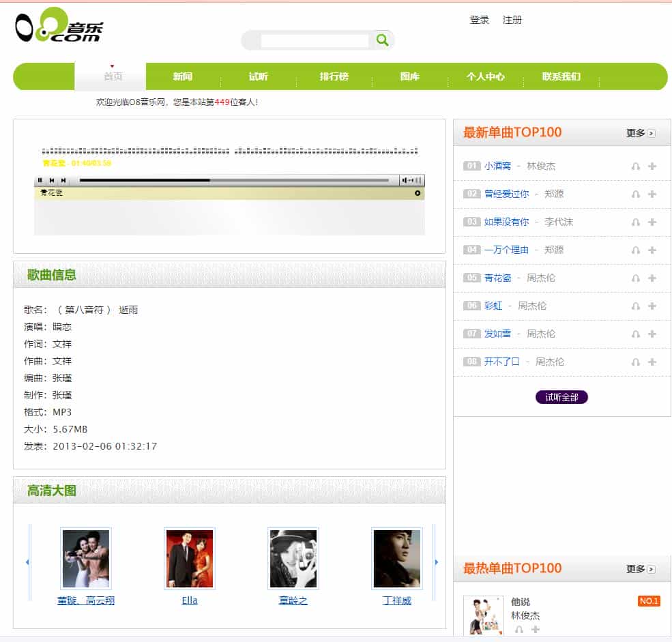Click the search magnifier icon
The width and height of the screenshot is (672, 642).
pos(382,40)
